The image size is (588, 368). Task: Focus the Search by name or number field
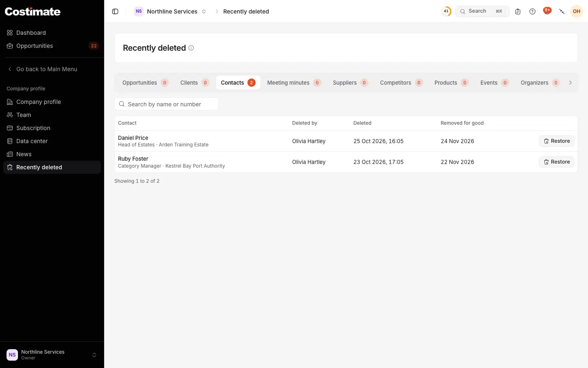(x=167, y=104)
